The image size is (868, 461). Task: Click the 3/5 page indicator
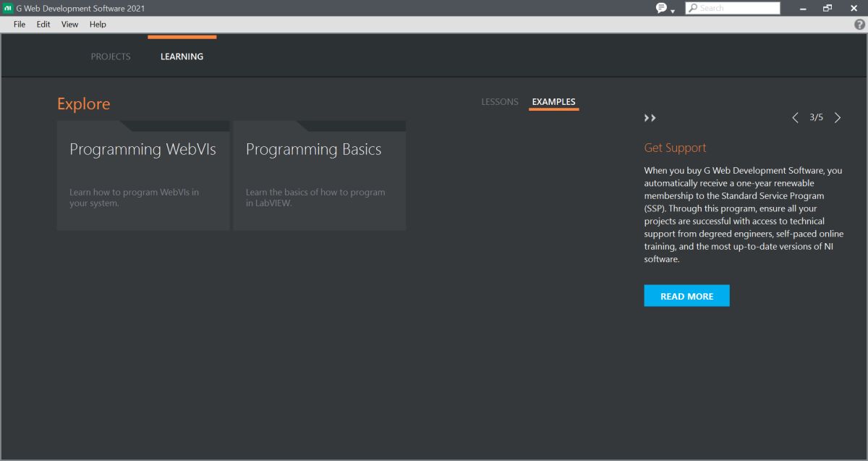pos(817,117)
